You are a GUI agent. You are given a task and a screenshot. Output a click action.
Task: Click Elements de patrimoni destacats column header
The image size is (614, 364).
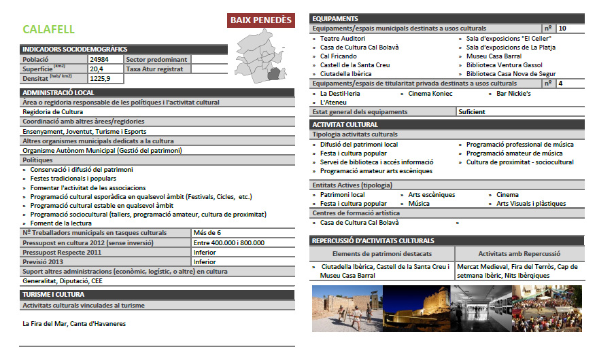[381, 254]
